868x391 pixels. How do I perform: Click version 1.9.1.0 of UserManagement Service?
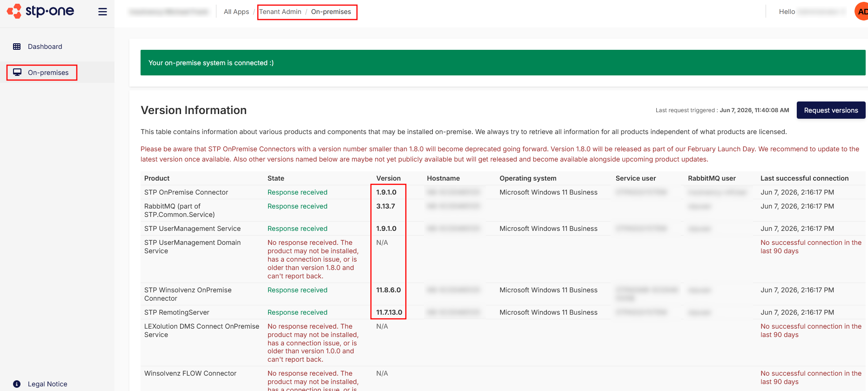[387, 229]
